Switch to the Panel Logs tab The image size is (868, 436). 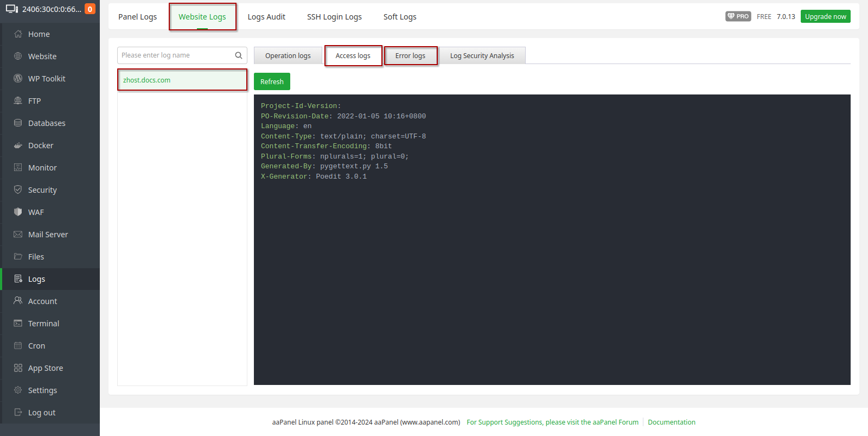click(137, 17)
